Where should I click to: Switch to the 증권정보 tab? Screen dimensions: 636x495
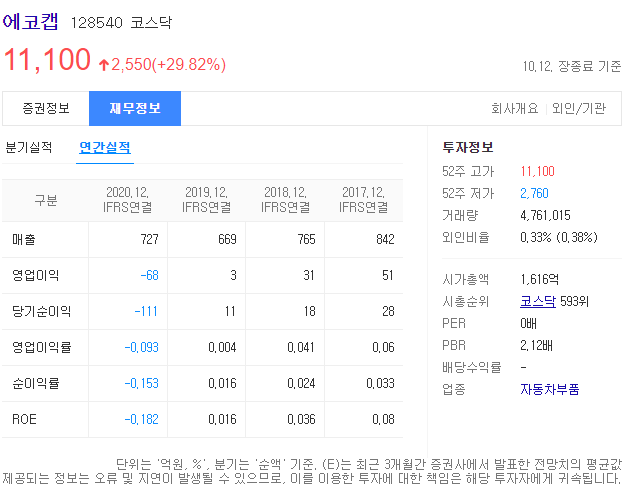(x=46, y=108)
